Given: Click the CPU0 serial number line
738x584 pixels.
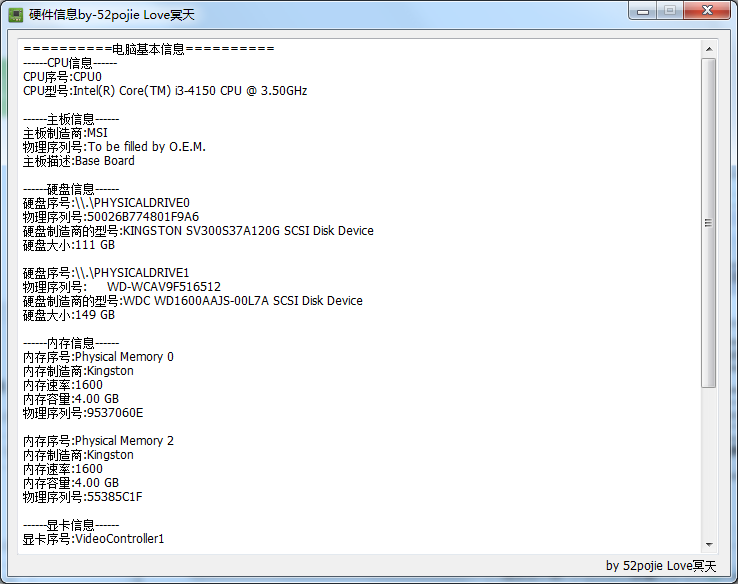Looking at the screenshot, I should coord(62,77).
